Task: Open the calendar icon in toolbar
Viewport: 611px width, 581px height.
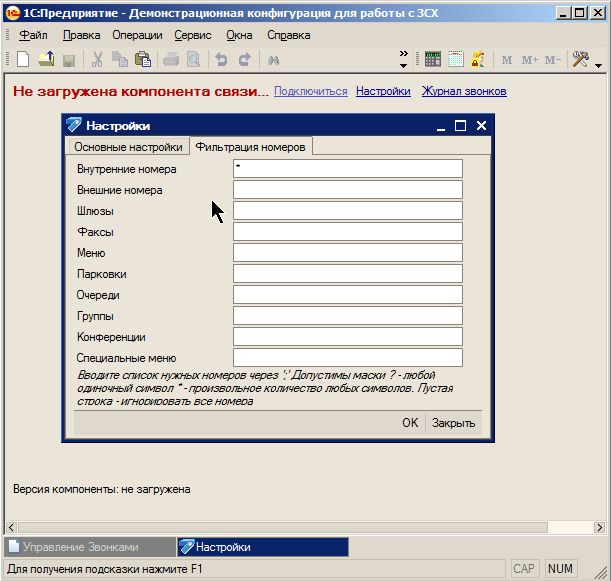Action: tap(455, 60)
